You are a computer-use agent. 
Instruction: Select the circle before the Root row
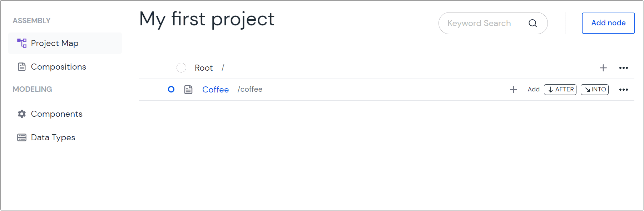pyautogui.click(x=182, y=67)
